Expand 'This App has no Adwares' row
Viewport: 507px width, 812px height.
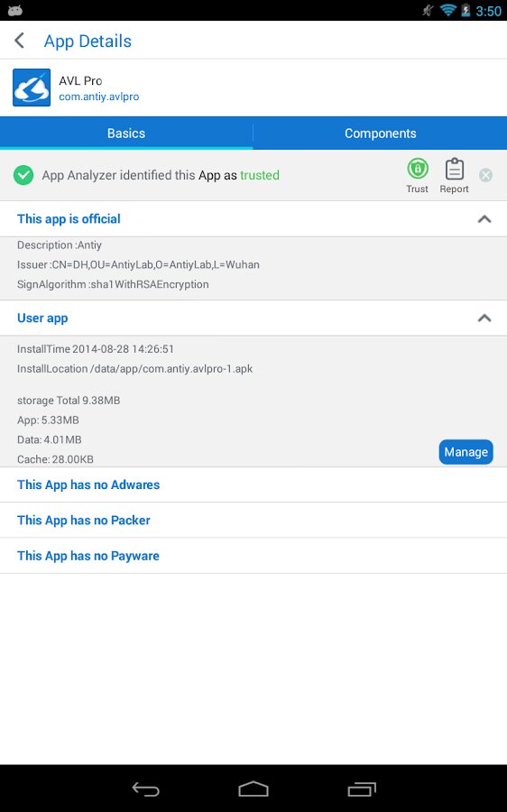click(253, 484)
